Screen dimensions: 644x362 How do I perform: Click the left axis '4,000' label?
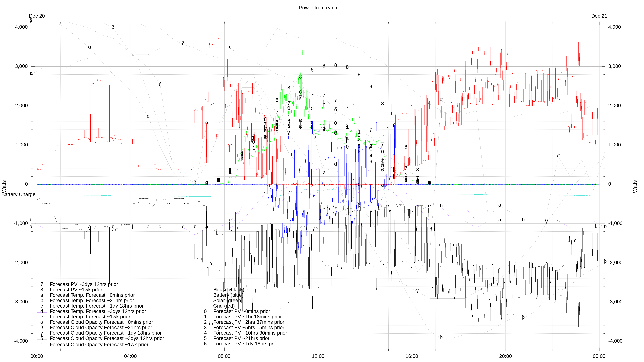(x=22, y=27)
